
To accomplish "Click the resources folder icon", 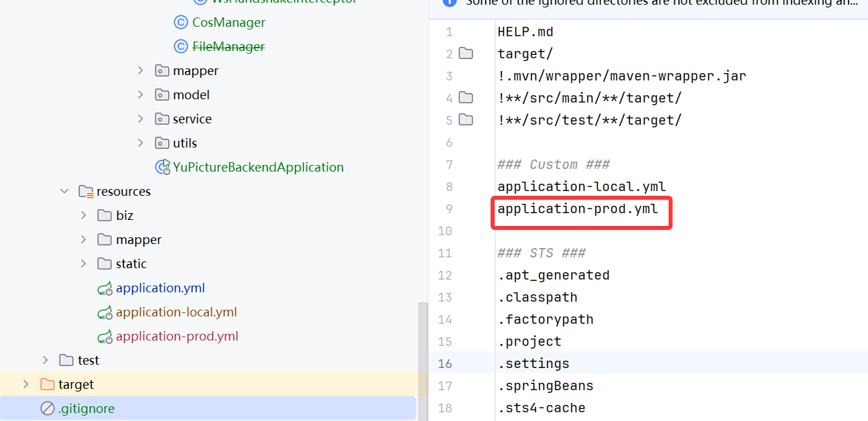I will coord(85,192).
